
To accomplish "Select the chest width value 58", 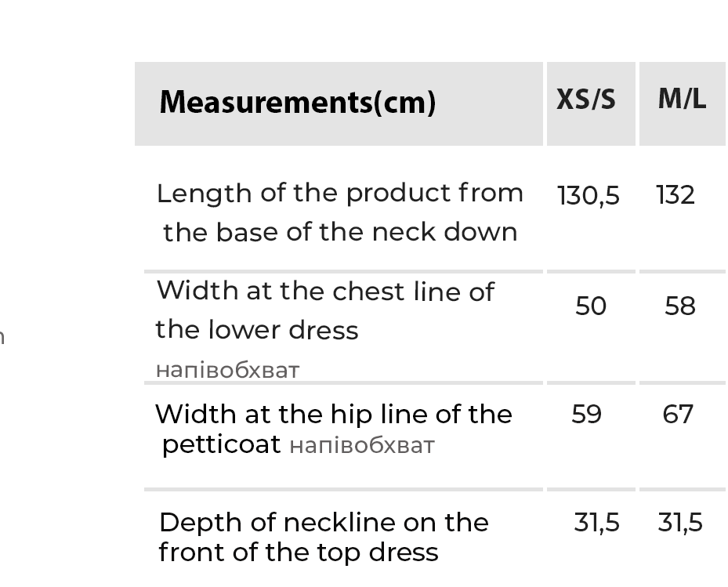I will click(x=679, y=306).
